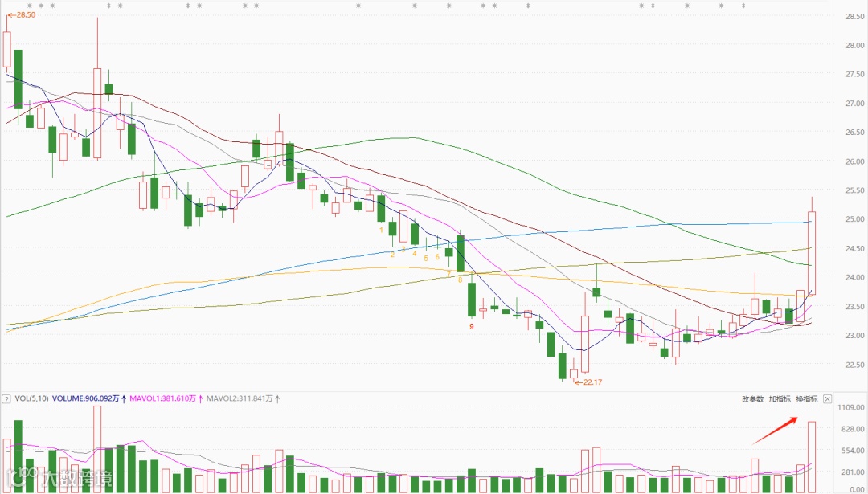
Task: Click the 281.00 volume axis label
Action: [x=854, y=472]
